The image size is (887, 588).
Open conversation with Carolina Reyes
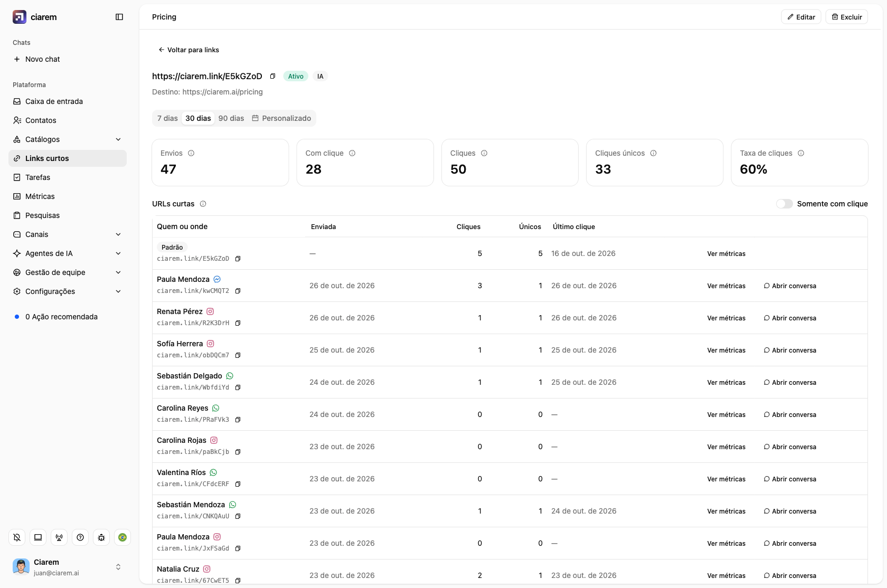click(x=790, y=414)
